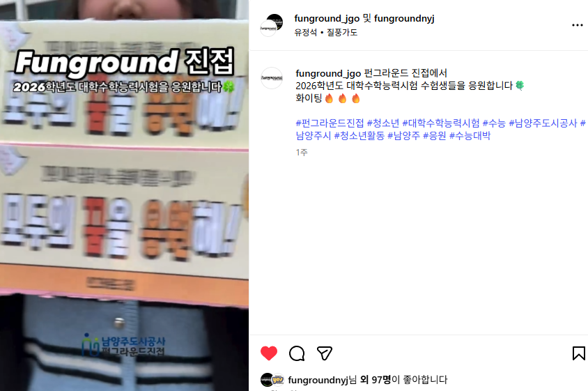Open fungground_jgo avatar beside the caption

click(x=272, y=78)
